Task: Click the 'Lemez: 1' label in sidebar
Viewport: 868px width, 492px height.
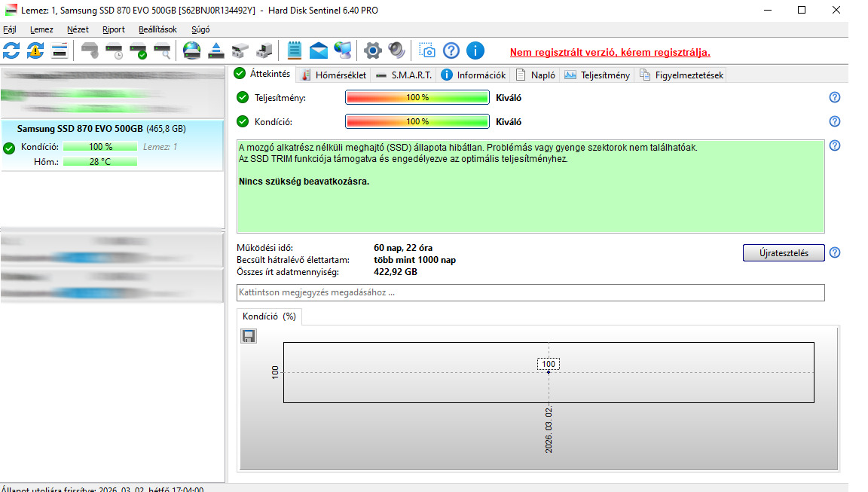Action: 160,147
